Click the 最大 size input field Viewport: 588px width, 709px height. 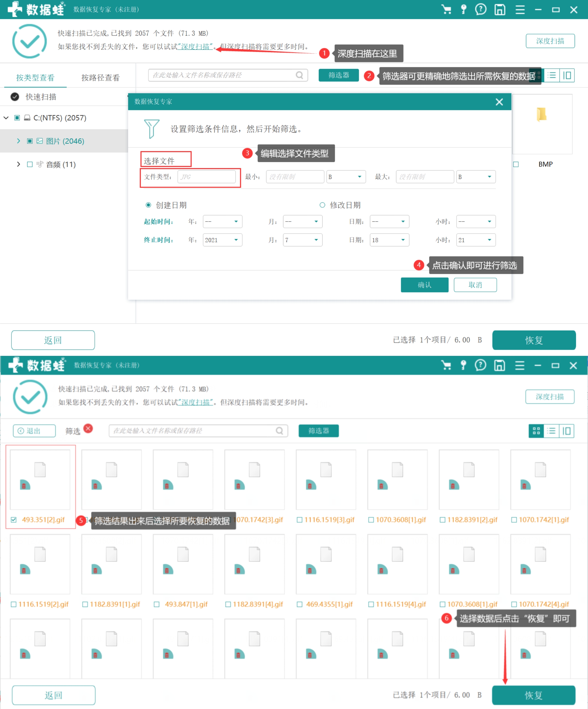click(425, 177)
